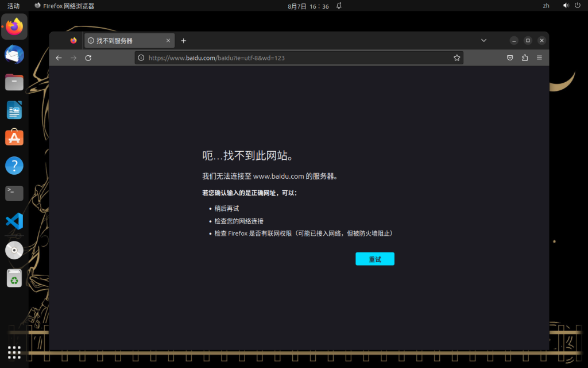Open the 活动 activities overview
Screen dimensions: 588x368
pos(14,6)
